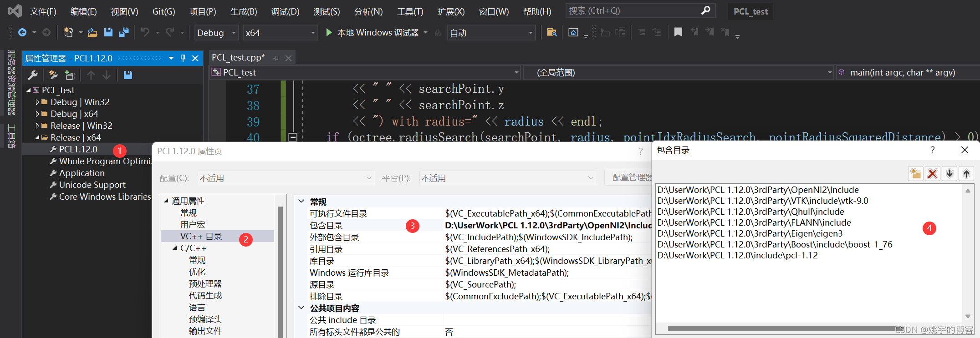Select the Eigen\eigen3 include path line
The image size is (980, 338).
[750, 233]
